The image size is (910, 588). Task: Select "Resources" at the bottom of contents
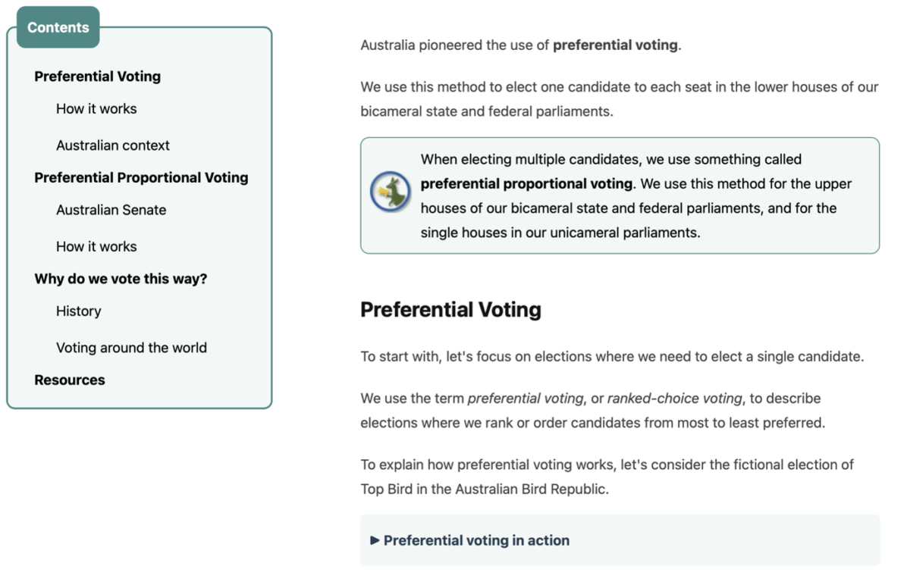point(69,380)
